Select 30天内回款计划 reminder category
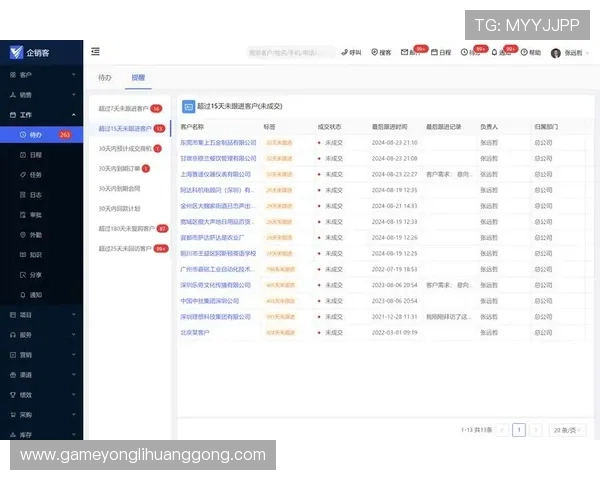600x480 pixels. 130,209
